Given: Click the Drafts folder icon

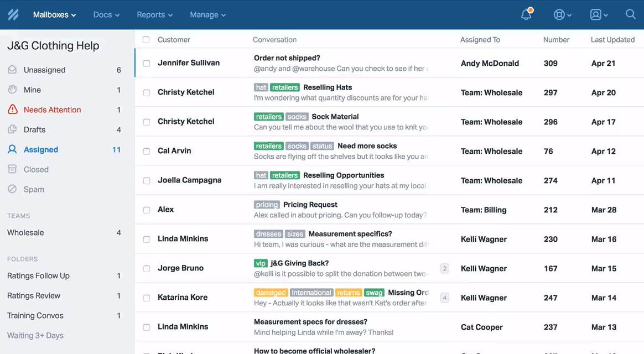Looking at the screenshot, I should [12, 129].
